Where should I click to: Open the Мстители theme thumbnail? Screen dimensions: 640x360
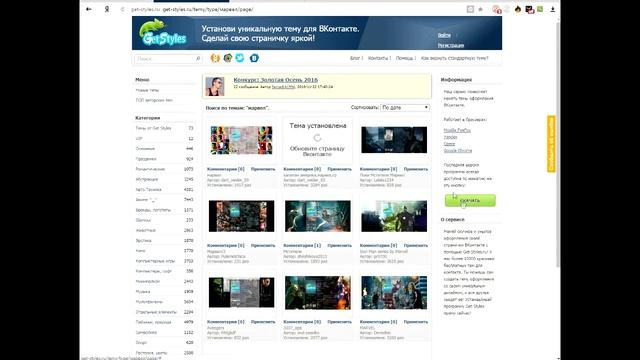click(318, 216)
